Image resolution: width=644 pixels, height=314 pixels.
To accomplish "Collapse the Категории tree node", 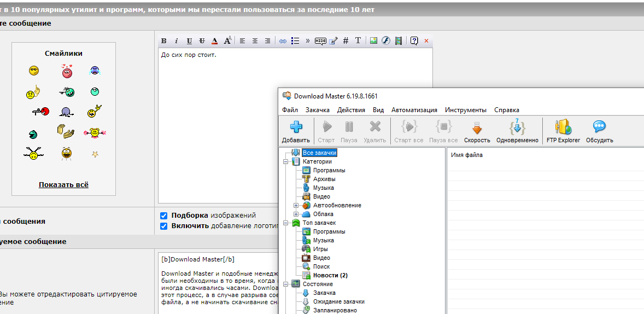I will (x=285, y=161).
